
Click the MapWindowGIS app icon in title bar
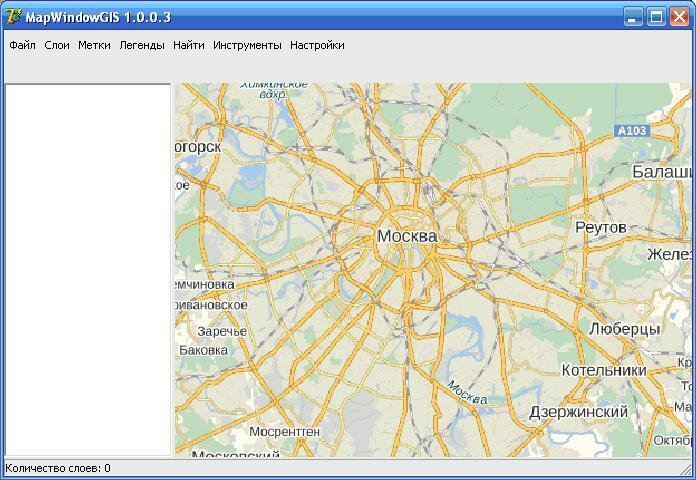click(14, 16)
